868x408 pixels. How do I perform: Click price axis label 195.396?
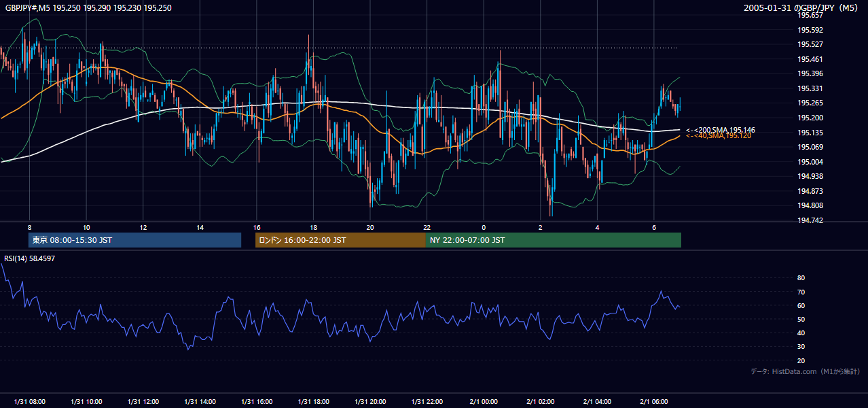point(810,73)
